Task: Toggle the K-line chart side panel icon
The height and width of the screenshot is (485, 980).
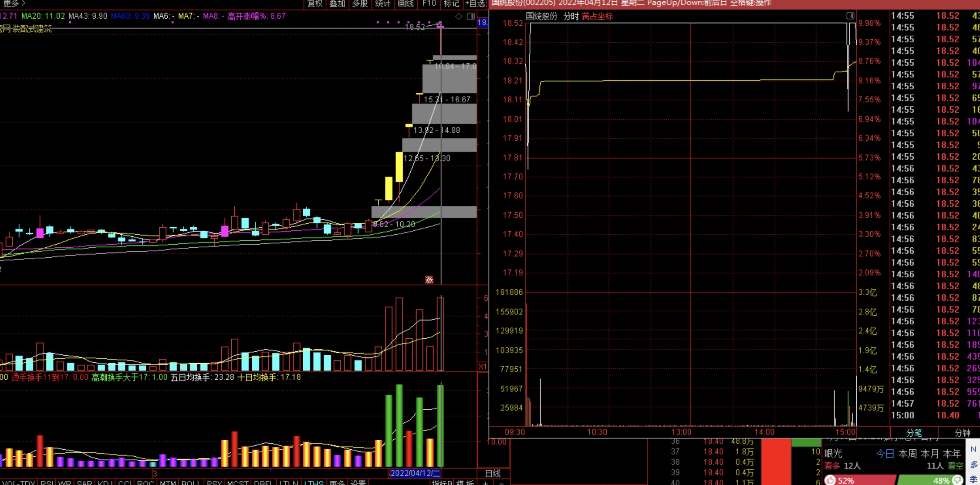Action: pyautogui.click(x=471, y=17)
